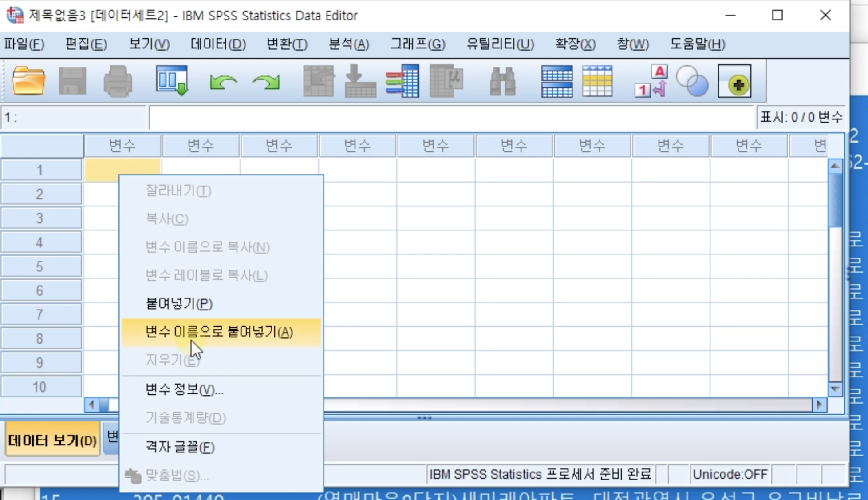Click the green Undo arrow
This screenshot has width=868, height=500.
(x=223, y=82)
